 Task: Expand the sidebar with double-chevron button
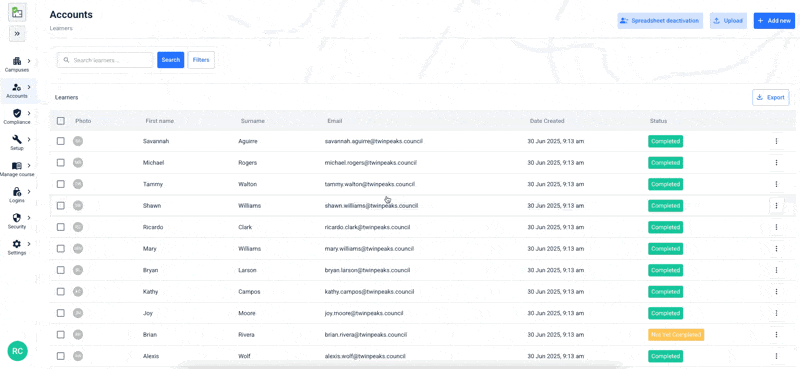pyautogui.click(x=17, y=34)
